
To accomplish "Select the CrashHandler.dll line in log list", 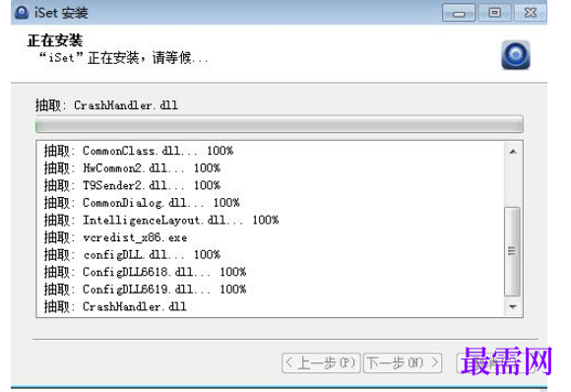I will point(115,306).
